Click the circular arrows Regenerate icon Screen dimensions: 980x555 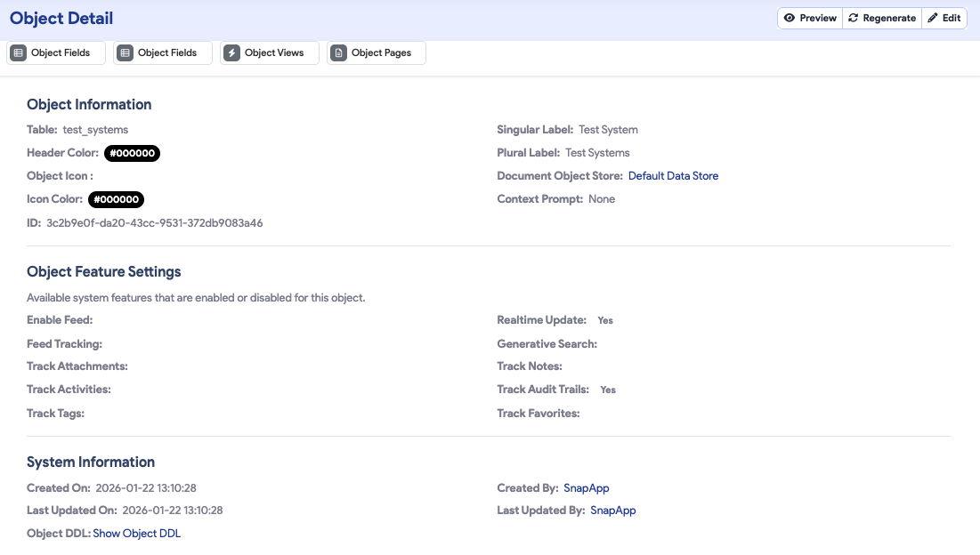[853, 18]
